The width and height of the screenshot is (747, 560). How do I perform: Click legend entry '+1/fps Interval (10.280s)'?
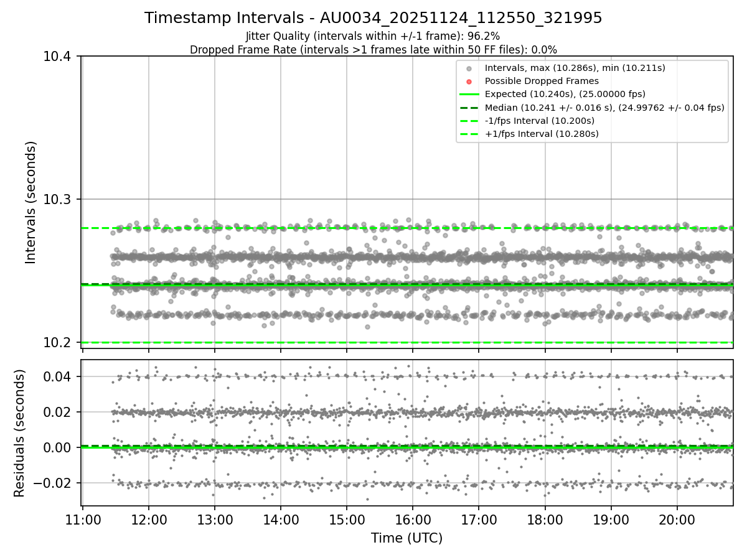click(x=542, y=133)
